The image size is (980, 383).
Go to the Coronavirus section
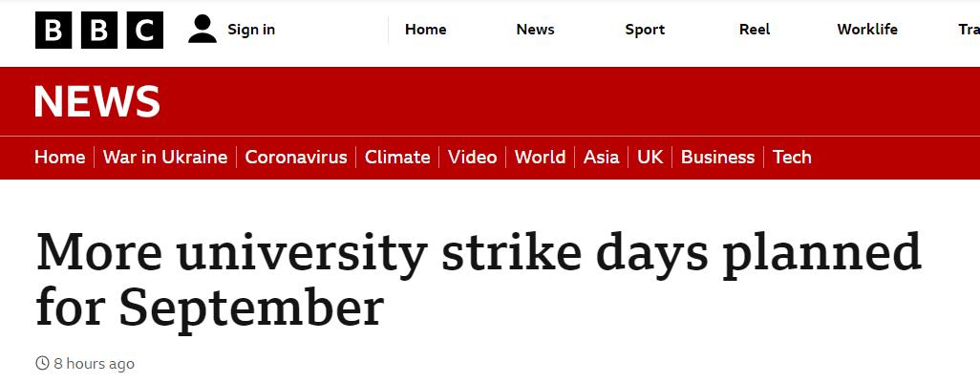pos(296,158)
